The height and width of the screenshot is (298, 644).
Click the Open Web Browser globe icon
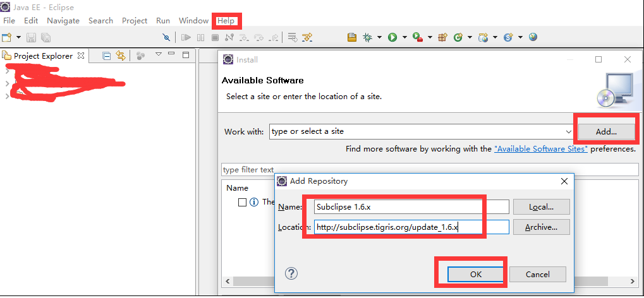(533, 37)
